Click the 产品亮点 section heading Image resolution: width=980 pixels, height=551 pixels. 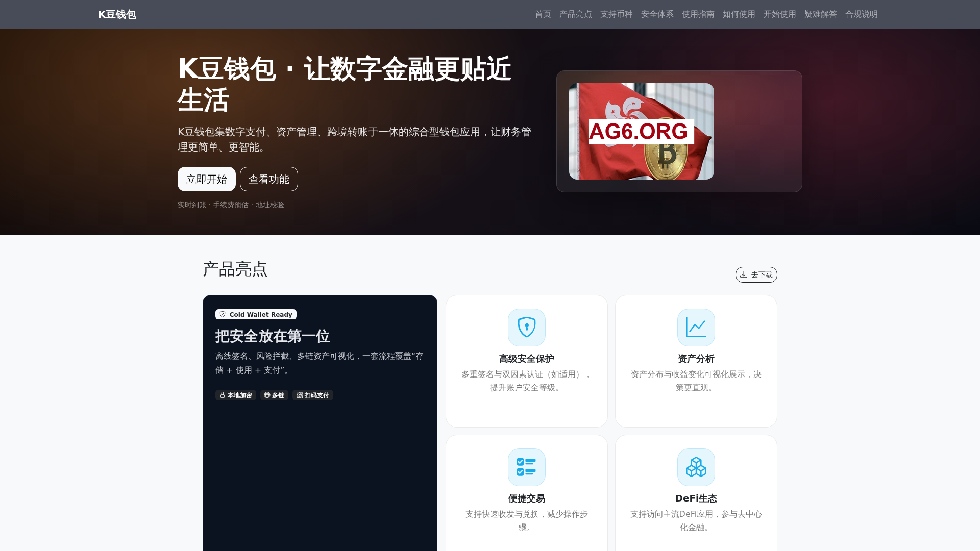(x=235, y=269)
